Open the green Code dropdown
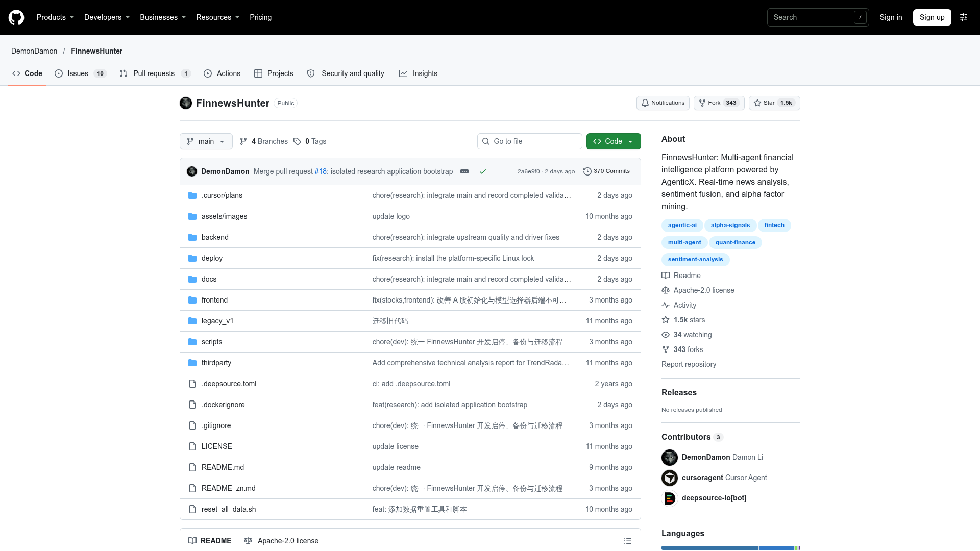This screenshot has width=980, height=551. [614, 141]
